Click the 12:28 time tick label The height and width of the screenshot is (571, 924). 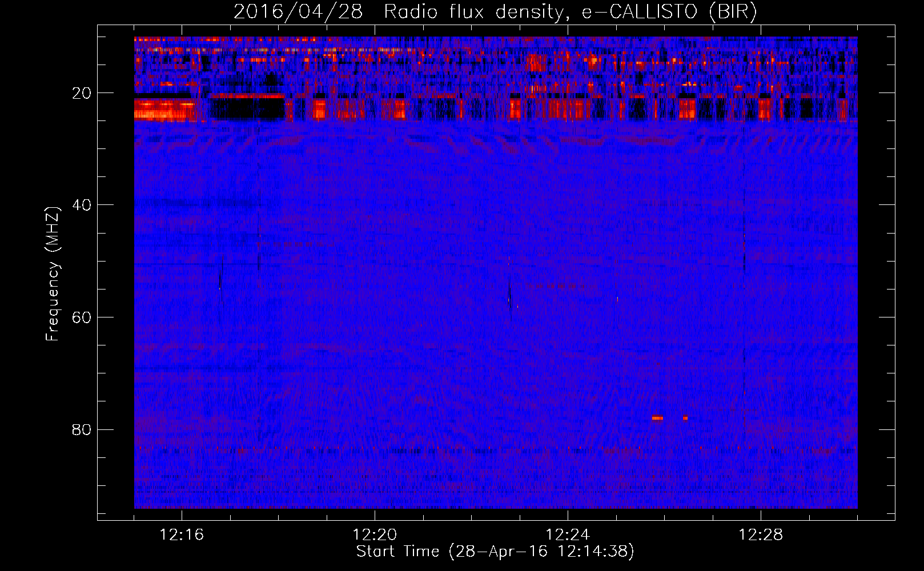click(761, 535)
